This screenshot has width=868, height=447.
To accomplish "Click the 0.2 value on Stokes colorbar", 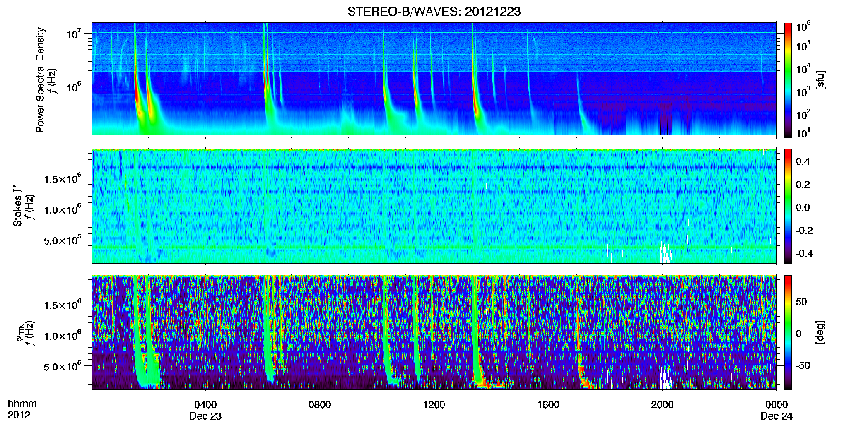I will 803,185.
